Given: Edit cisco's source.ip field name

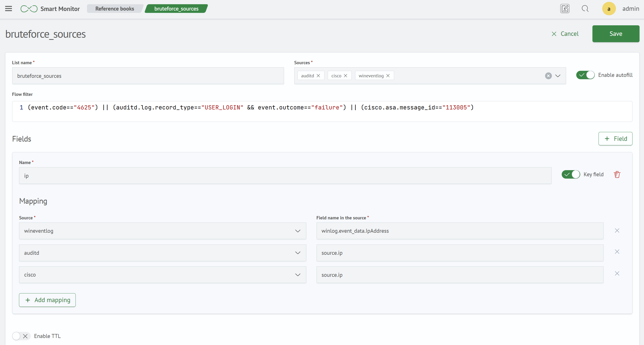Looking at the screenshot, I should click(460, 275).
